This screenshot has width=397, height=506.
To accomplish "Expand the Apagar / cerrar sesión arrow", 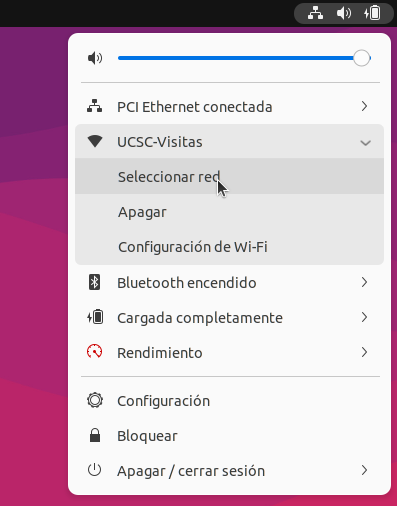I will pos(364,470).
